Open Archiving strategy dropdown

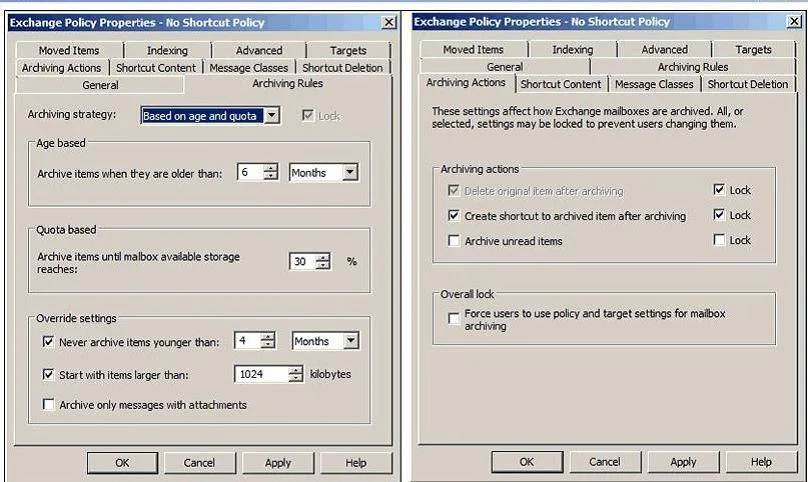(272, 115)
